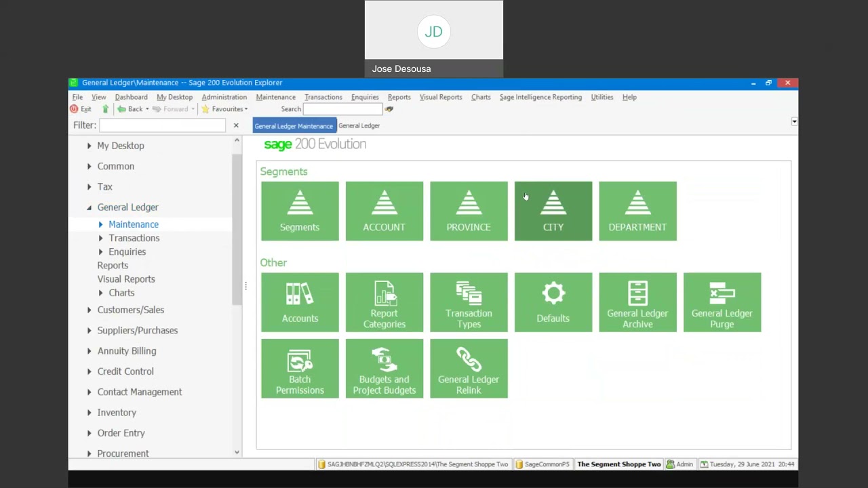Open the Charts menu

[x=481, y=97]
